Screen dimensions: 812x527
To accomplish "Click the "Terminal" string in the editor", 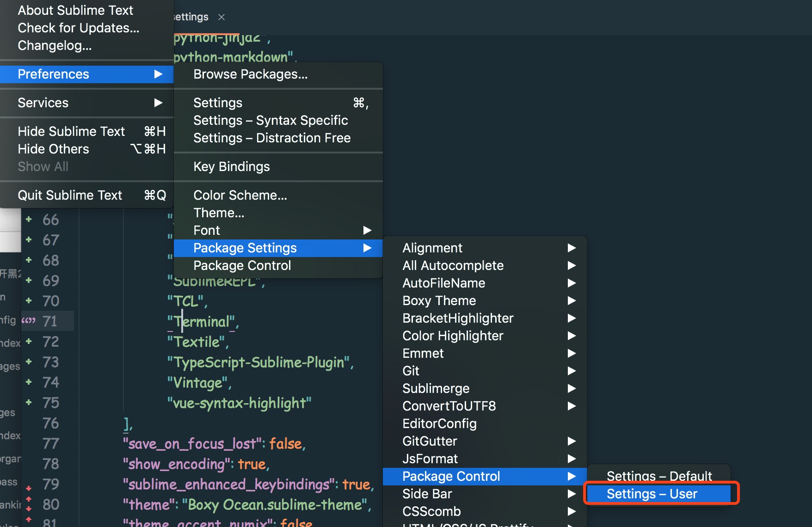I will [x=201, y=321].
